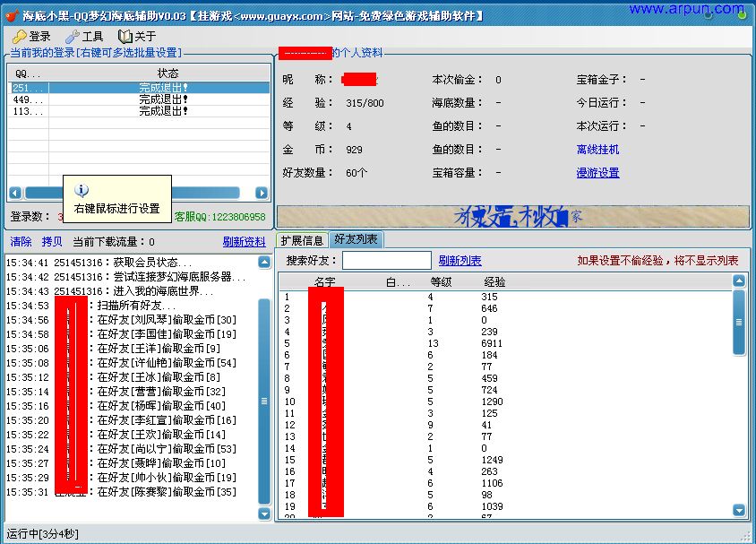Click the horizontal scrollbar of login list
The image size is (756, 544).
[x=205, y=193]
